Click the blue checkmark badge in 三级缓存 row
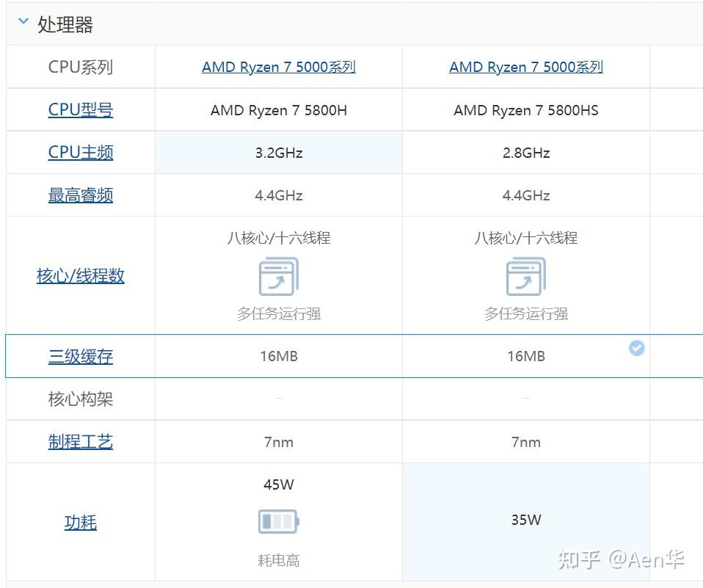Screen dimensions: 703x588 click(637, 348)
